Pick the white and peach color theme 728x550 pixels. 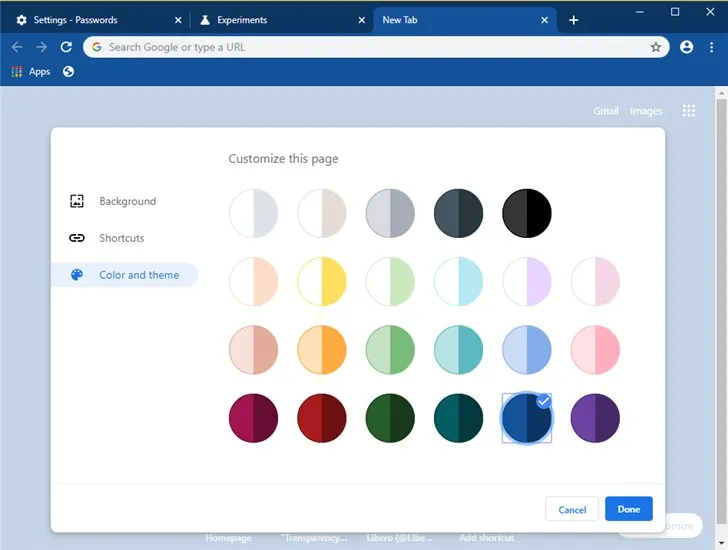click(x=254, y=281)
